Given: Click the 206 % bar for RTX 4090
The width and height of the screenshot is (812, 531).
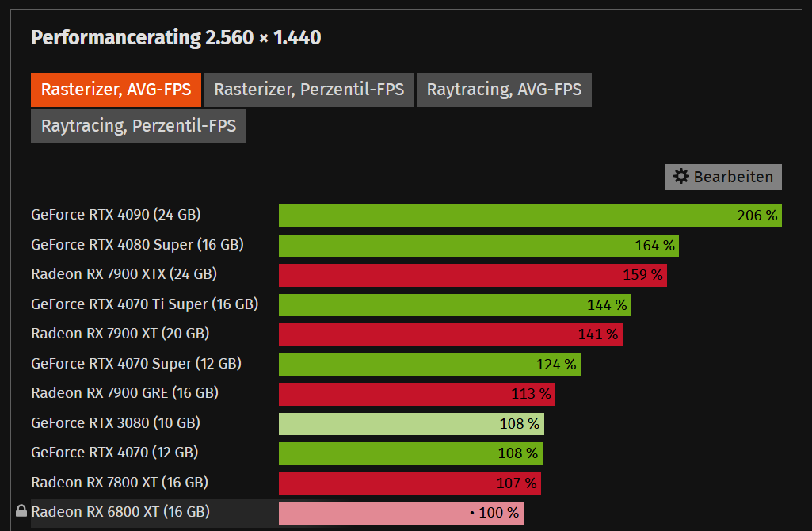Looking at the screenshot, I should coord(530,216).
